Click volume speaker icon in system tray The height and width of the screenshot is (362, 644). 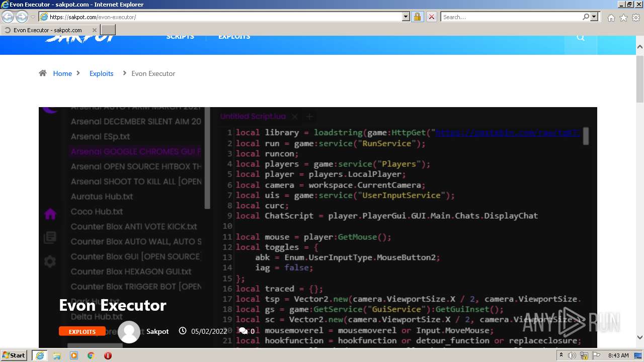pyautogui.click(x=572, y=355)
